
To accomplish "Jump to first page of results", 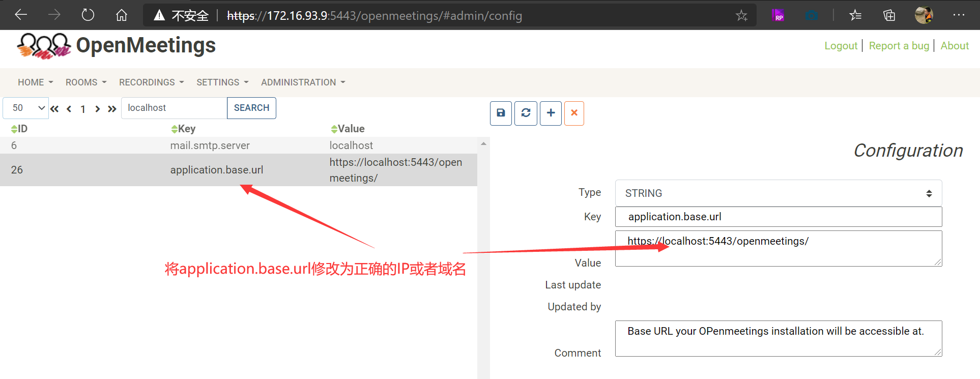I will coord(54,108).
